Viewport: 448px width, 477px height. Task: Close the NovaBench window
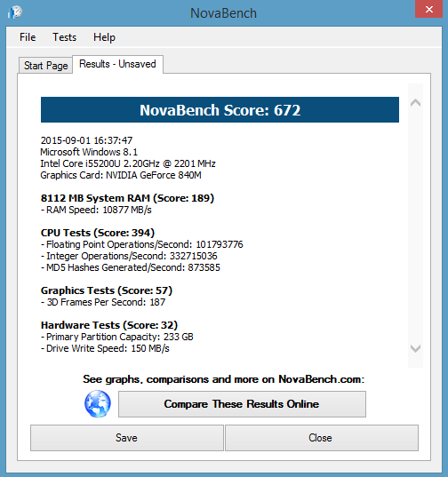[428, 9]
